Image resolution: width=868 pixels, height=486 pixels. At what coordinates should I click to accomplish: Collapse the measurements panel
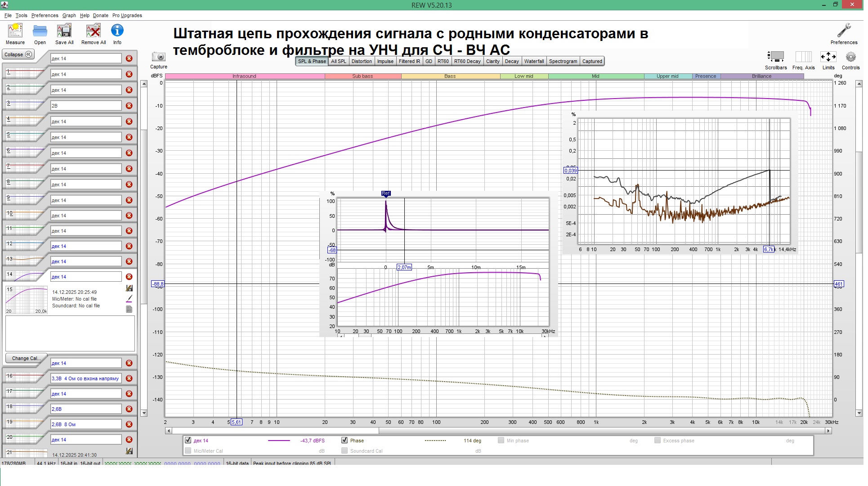(x=18, y=54)
